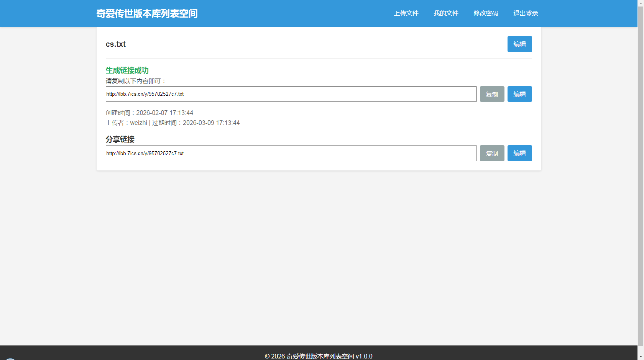644x360 pixels.
Task: Click the 奇爱传世版本库列表空间 site title
Action: 147,13
